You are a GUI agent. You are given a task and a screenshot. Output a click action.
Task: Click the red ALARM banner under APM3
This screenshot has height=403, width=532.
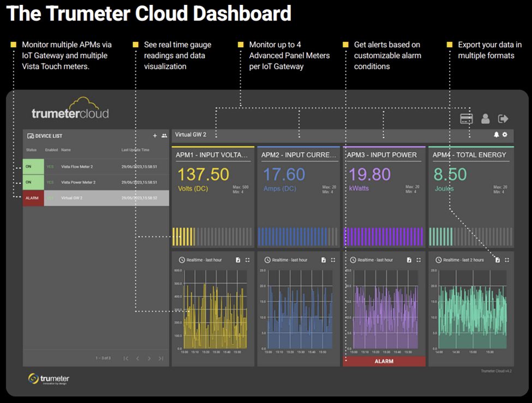[384, 361]
